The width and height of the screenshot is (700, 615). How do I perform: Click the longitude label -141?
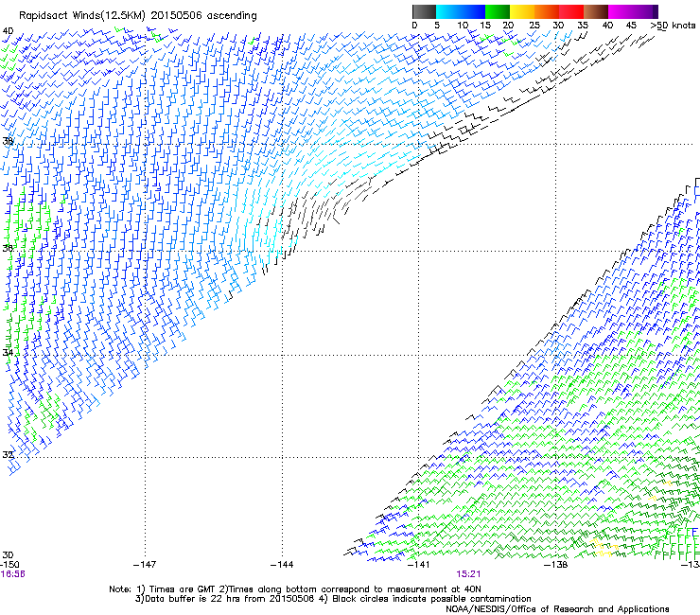(419, 565)
